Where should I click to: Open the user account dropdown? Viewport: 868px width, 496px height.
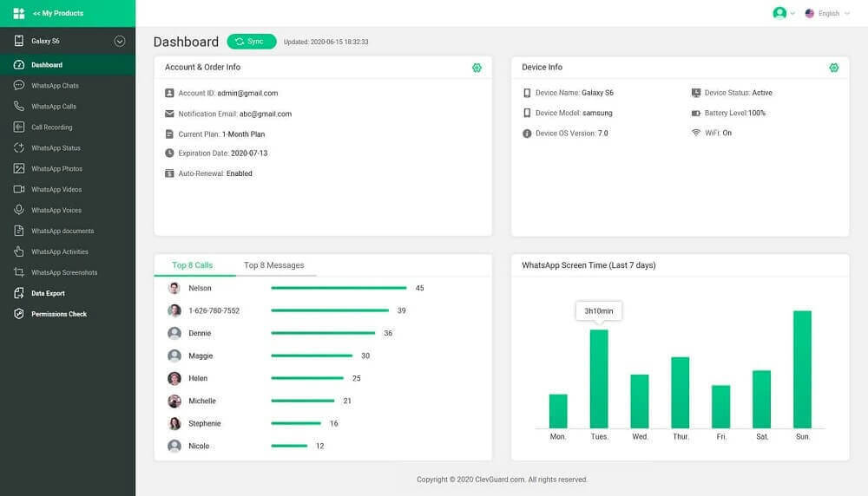click(784, 13)
